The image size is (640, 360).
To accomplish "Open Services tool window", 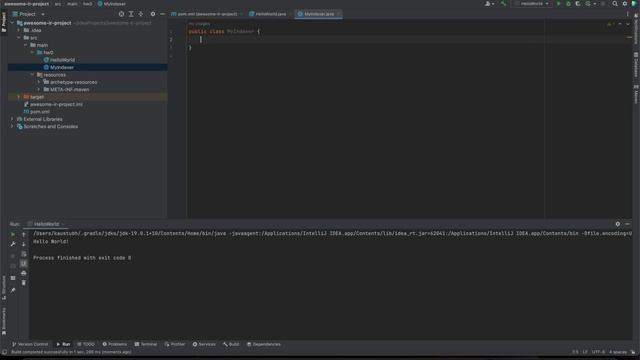I will point(204,344).
